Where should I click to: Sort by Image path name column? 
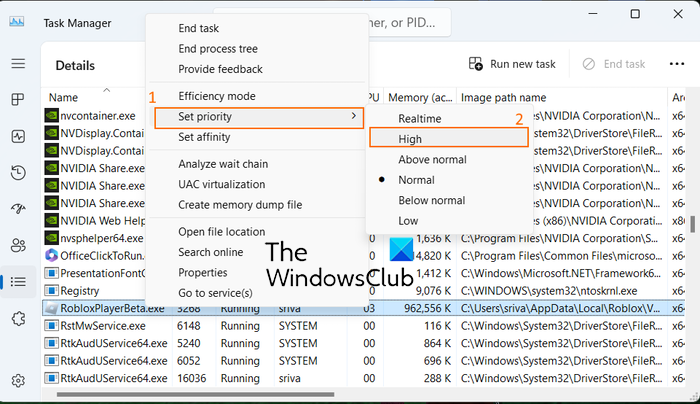coord(504,97)
